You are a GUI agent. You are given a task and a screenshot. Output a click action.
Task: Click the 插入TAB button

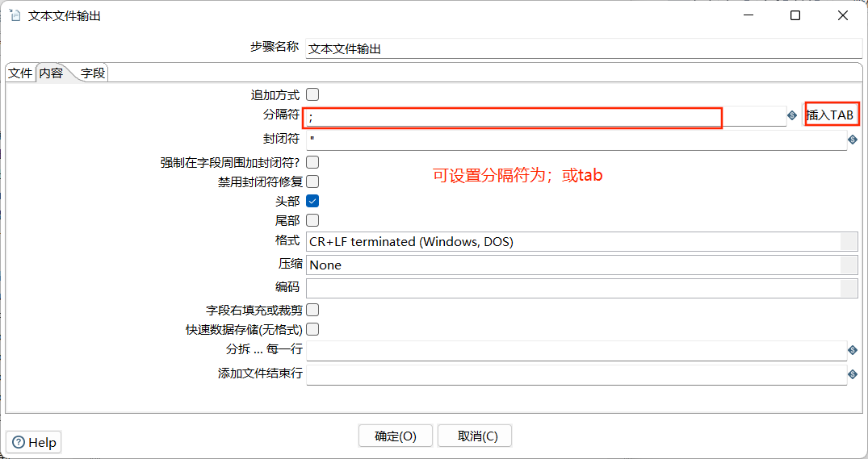pyautogui.click(x=830, y=115)
